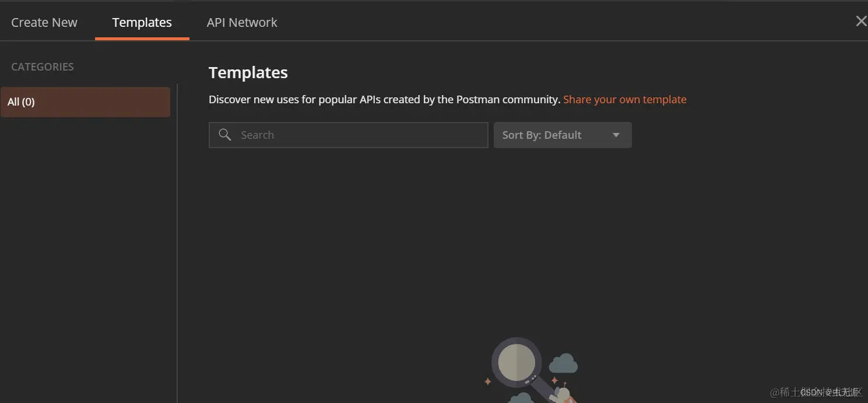Focus the template Search field
This screenshot has width=868, height=403.
coord(348,135)
